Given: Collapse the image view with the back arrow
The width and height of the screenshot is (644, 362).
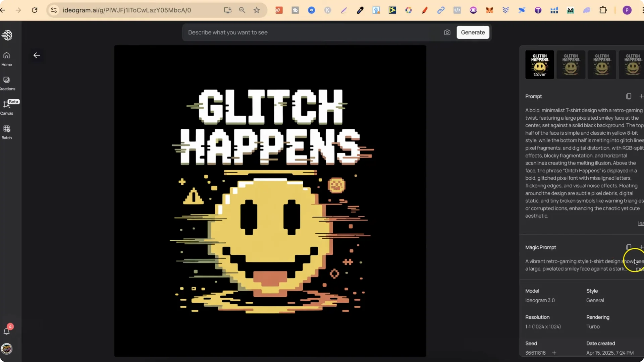Looking at the screenshot, I should coord(37,55).
